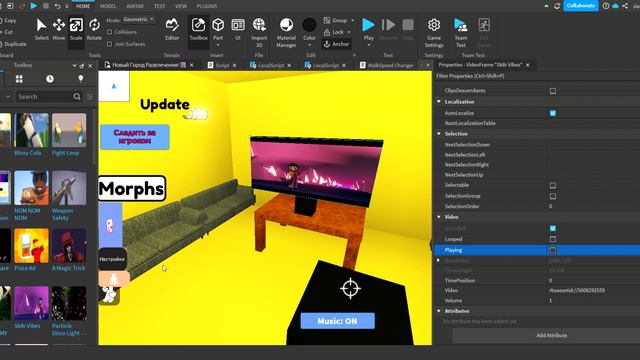Switch to the AVATAR ribbon tab

click(135, 6)
